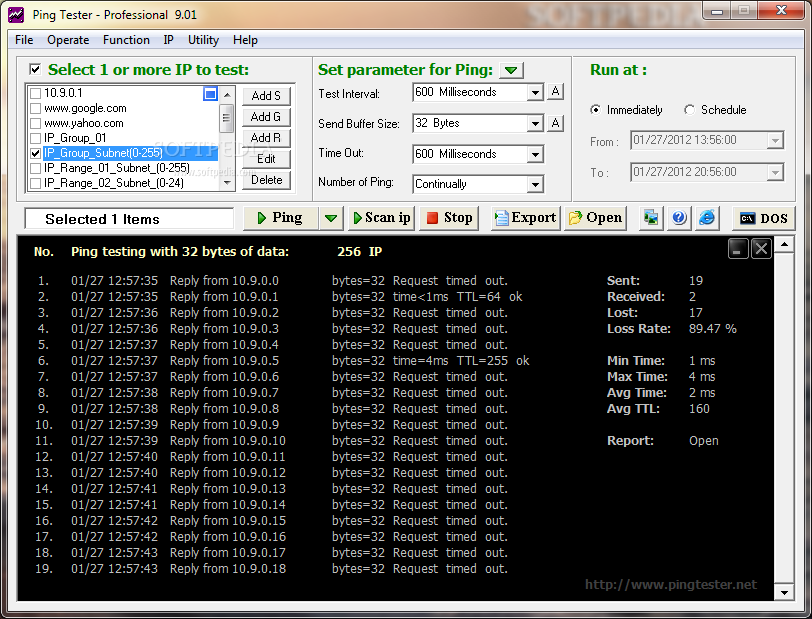Screen dimensions: 812x619
Task: Click Add G button
Action: (x=266, y=117)
